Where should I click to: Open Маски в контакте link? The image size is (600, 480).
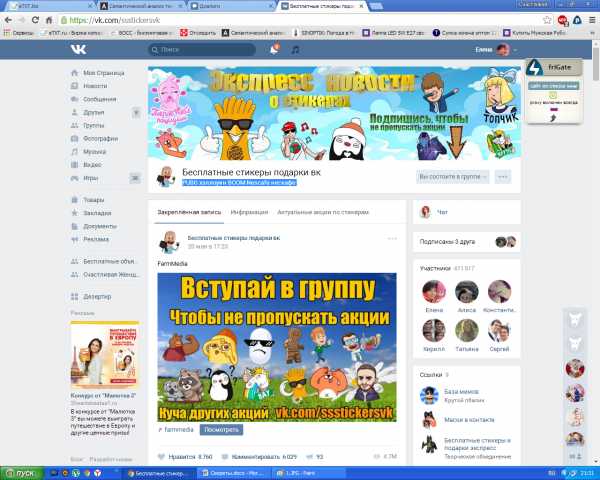[x=469, y=420]
